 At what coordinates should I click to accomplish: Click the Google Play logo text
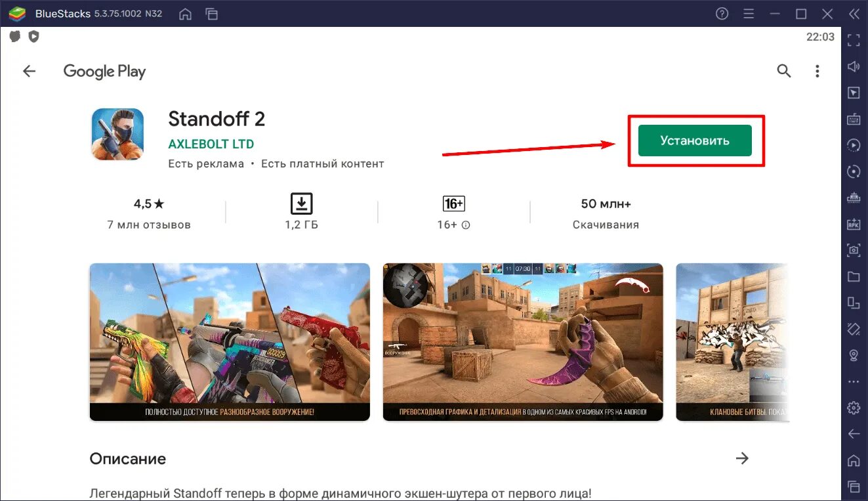tap(104, 72)
